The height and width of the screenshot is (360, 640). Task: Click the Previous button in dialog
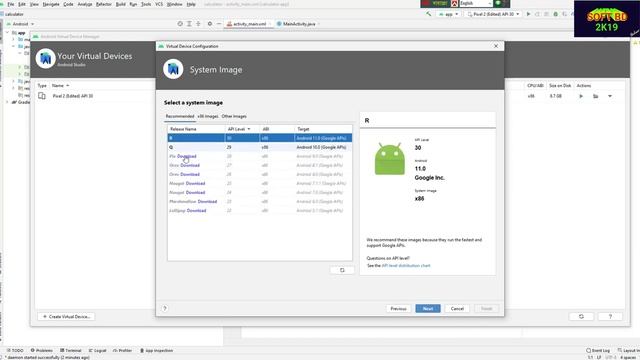click(x=398, y=309)
